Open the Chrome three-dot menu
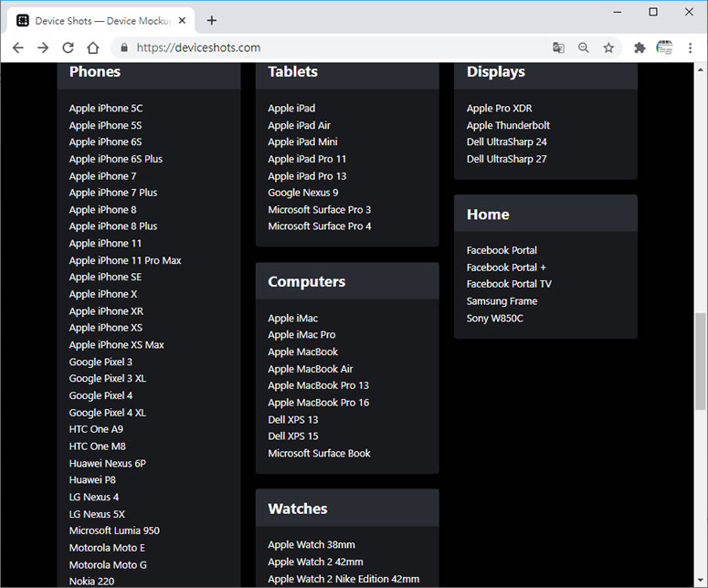 [690, 47]
